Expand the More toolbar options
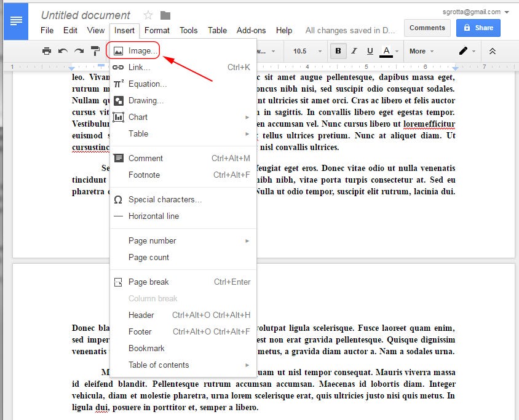 click(421, 51)
